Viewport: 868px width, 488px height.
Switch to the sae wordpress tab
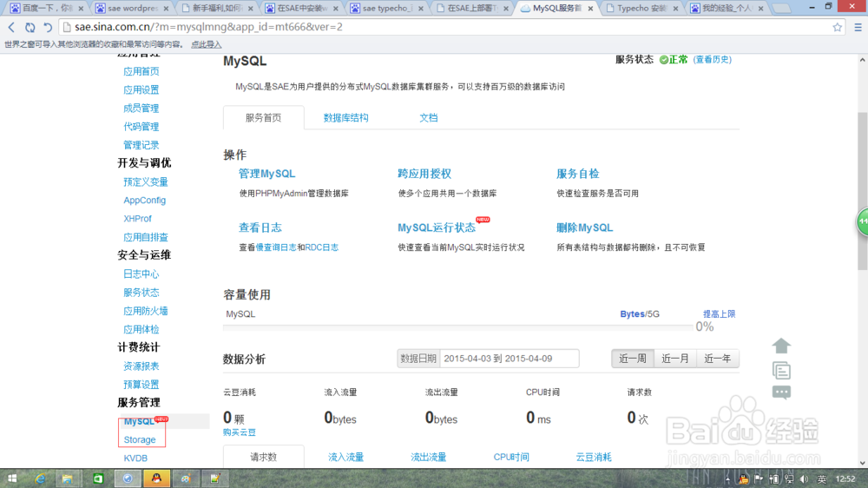click(x=131, y=9)
